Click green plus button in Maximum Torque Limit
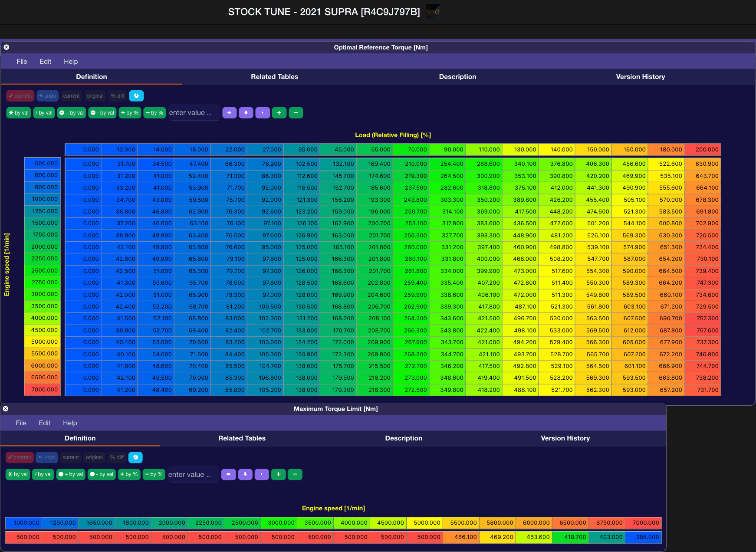 coord(278,474)
